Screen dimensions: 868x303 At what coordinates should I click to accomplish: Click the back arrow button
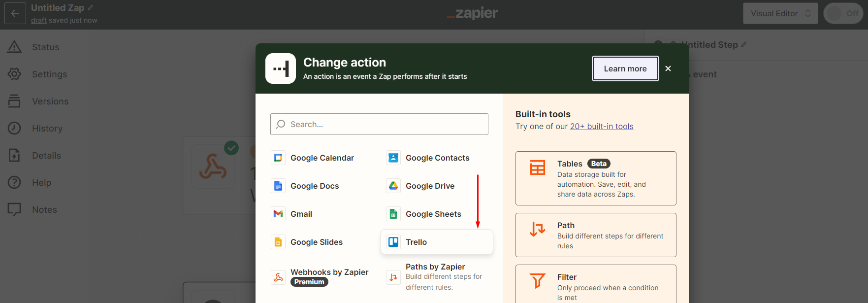point(15,13)
